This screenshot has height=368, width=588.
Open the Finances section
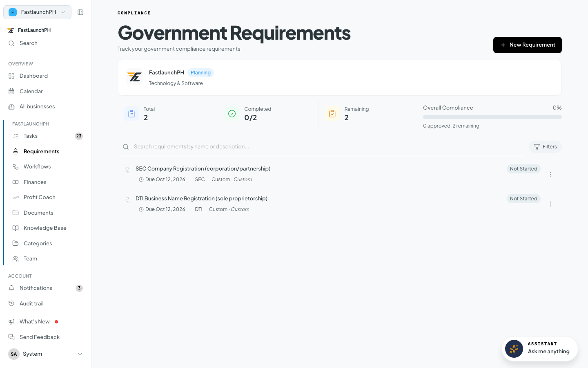point(47,182)
